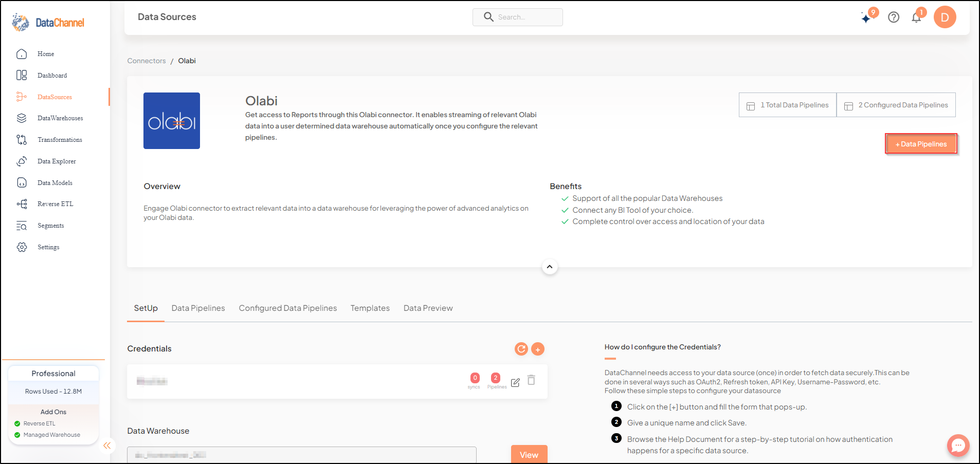Click the Olabi connector logo
The image size is (980, 464).
pos(172,121)
